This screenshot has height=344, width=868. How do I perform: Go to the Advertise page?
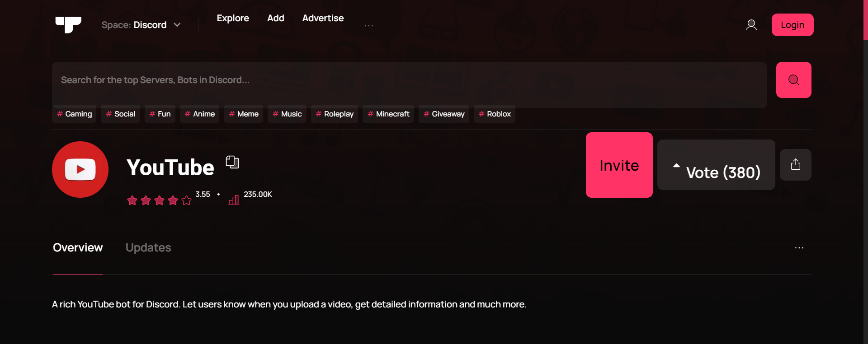[323, 18]
